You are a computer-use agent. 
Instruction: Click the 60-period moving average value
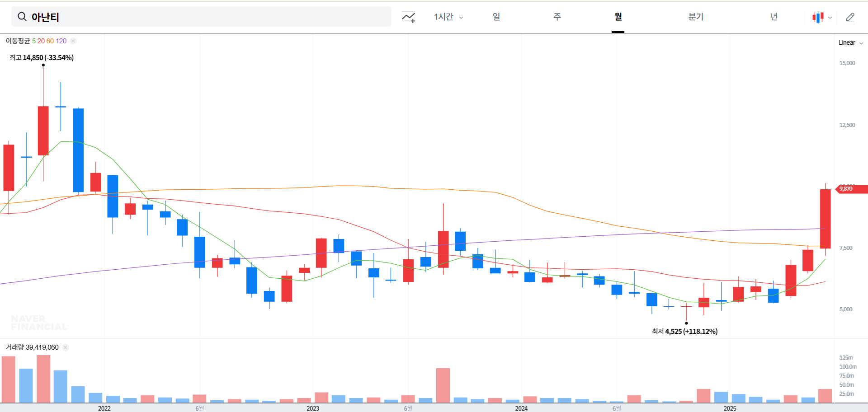[50, 41]
